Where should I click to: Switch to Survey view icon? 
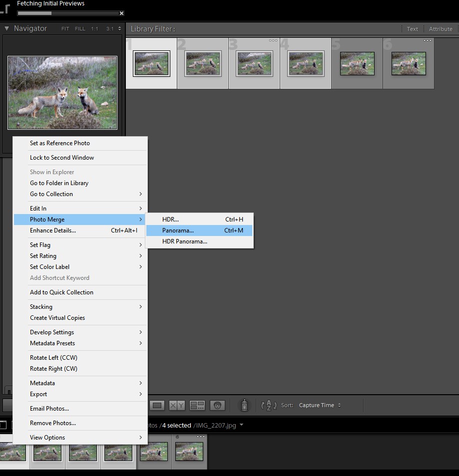pos(197,405)
